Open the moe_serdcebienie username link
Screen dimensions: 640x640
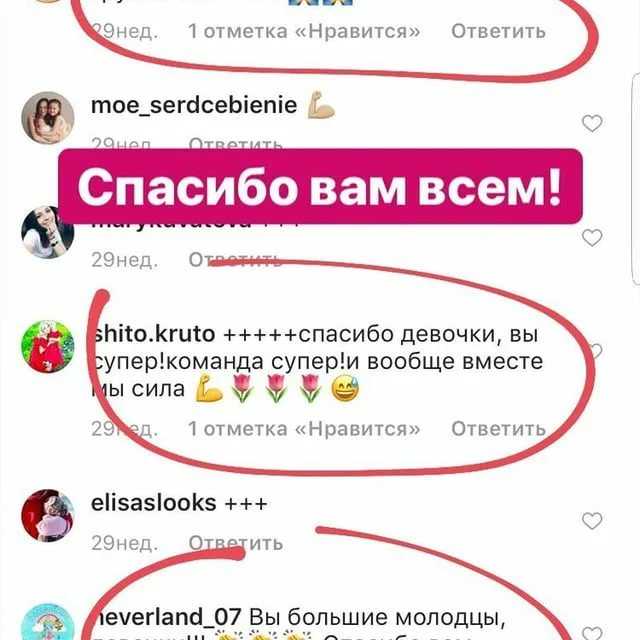194,105
